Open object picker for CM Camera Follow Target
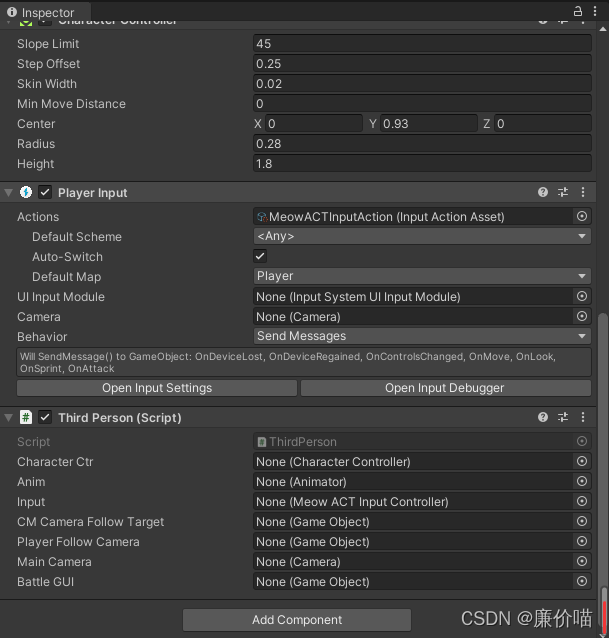Image resolution: width=609 pixels, height=638 pixels. [x=582, y=521]
